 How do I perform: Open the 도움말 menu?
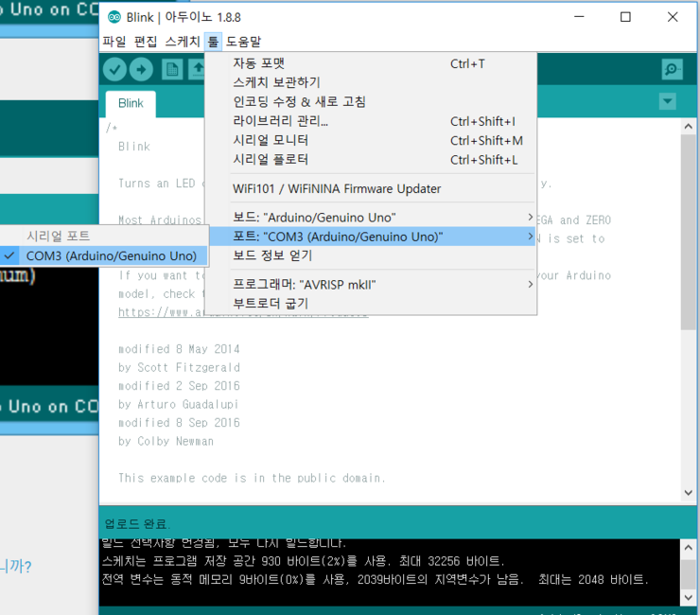point(243,42)
